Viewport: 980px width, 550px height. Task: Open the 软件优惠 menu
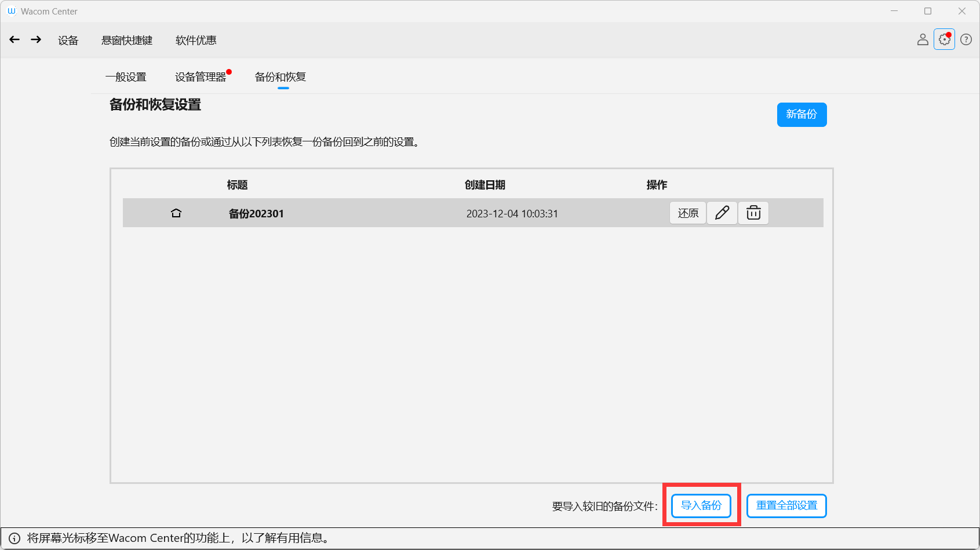click(196, 40)
